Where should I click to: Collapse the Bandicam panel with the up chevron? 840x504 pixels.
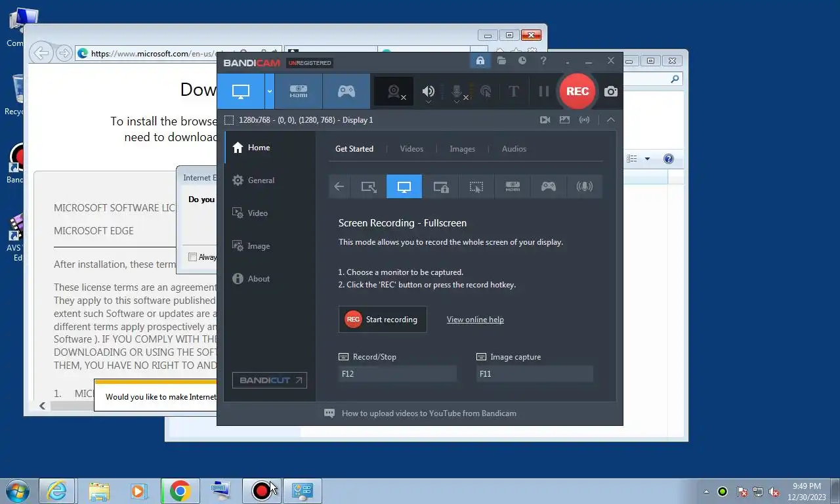[x=611, y=120]
